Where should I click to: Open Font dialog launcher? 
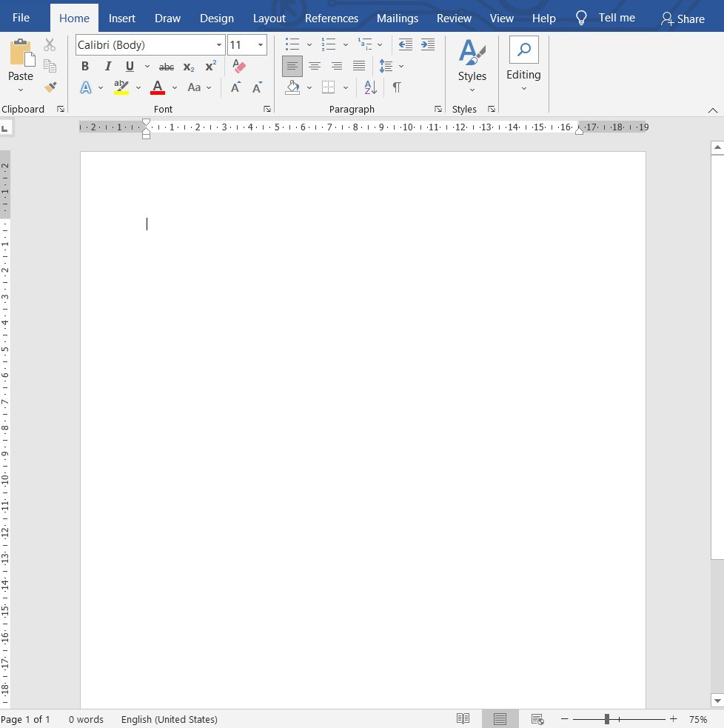(x=267, y=109)
